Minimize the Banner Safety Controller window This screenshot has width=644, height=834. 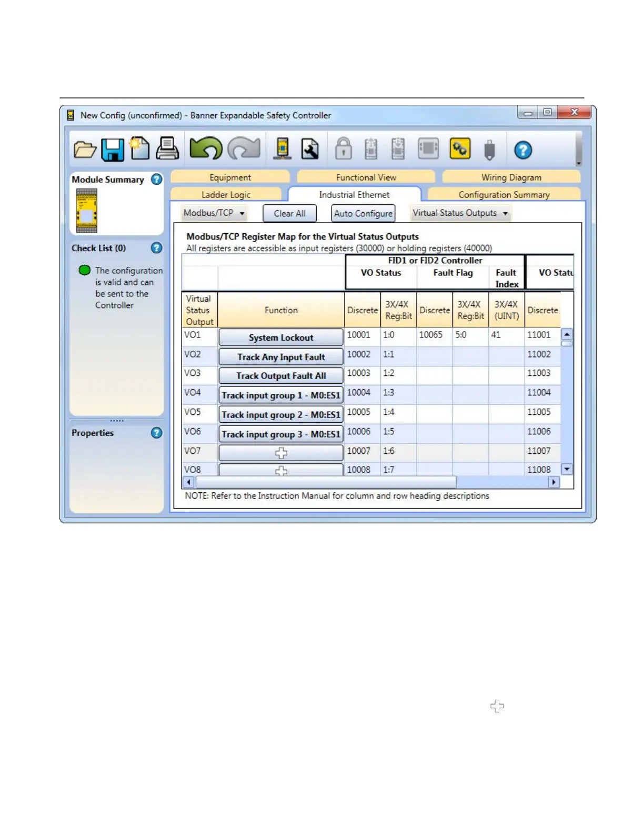(x=528, y=113)
